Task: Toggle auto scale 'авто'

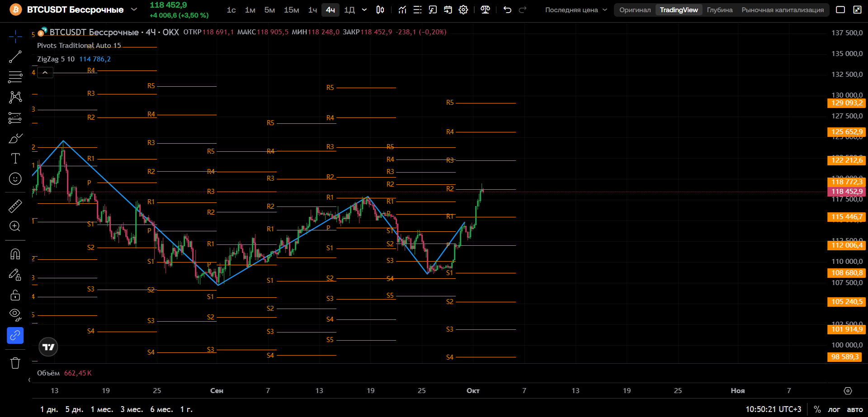Action: (x=854, y=409)
